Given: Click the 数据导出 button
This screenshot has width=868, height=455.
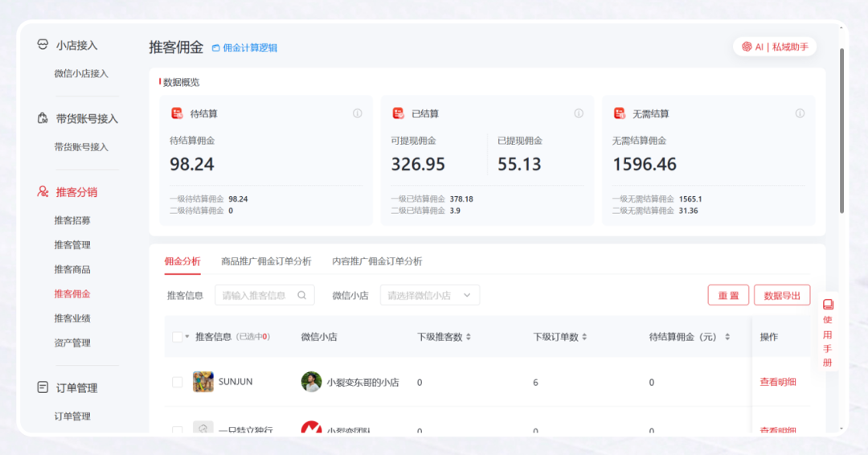Looking at the screenshot, I should click(x=782, y=295).
